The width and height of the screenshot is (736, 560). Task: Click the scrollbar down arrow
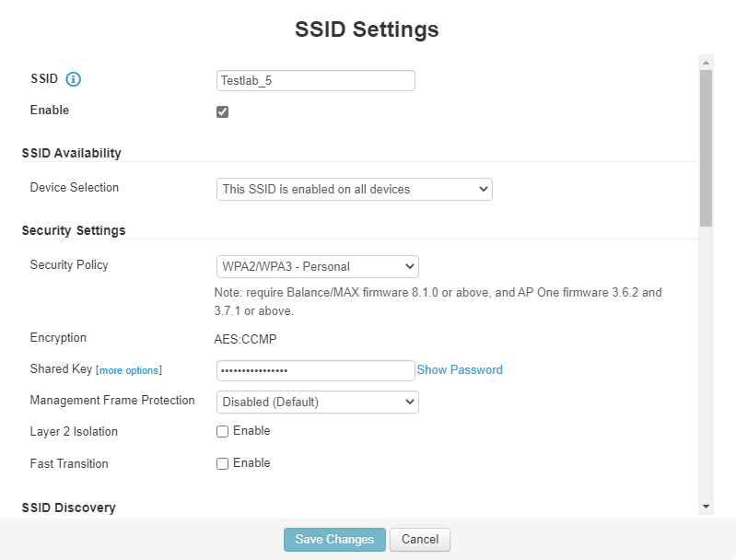pos(706,507)
